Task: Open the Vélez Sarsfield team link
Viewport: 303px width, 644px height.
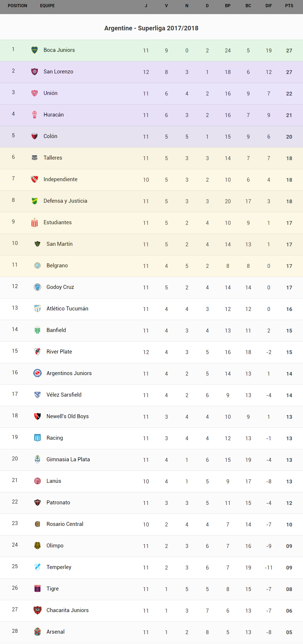Action: click(x=64, y=395)
